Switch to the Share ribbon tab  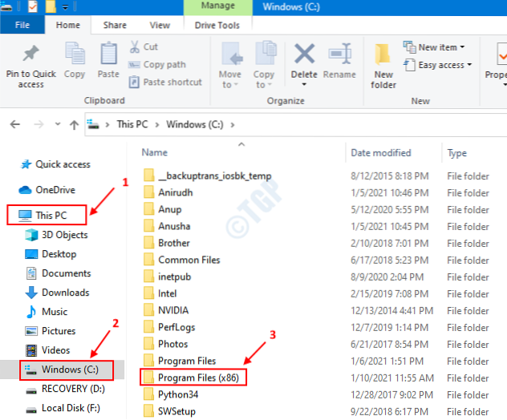tap(114, 25)
